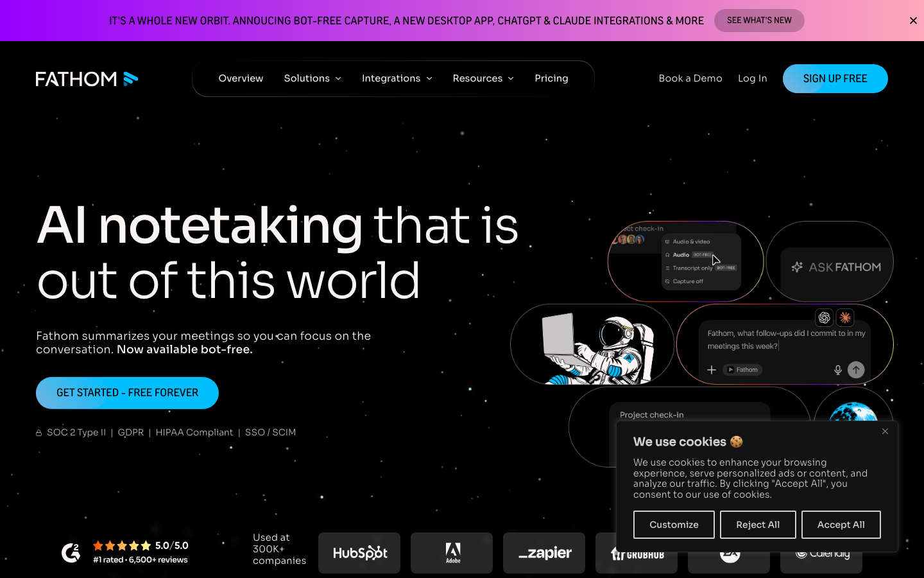
Task: Click Reject All cookies button
Action: pyautogui.click(x=758, y=525)
